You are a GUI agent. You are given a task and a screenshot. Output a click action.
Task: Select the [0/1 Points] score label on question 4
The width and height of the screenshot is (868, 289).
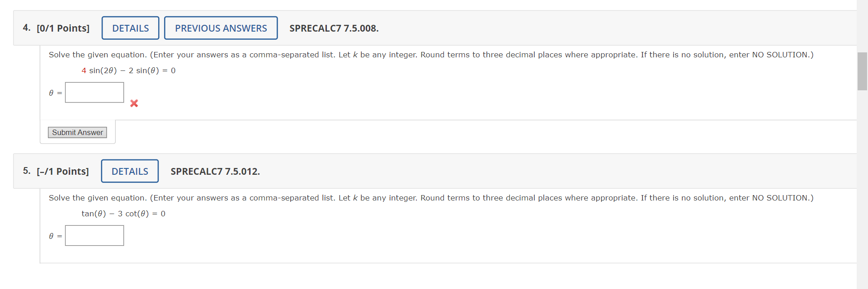(63, 28)
